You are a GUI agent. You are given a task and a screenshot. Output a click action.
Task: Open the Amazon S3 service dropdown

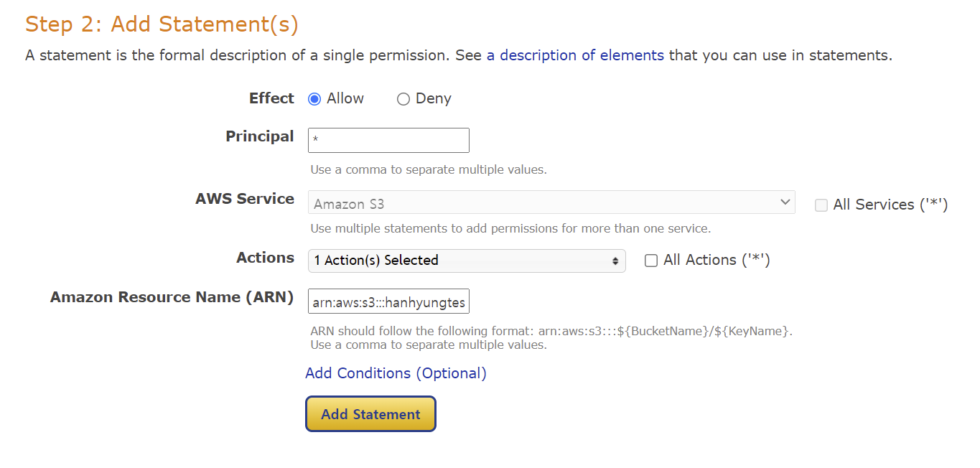pos(551,203)
